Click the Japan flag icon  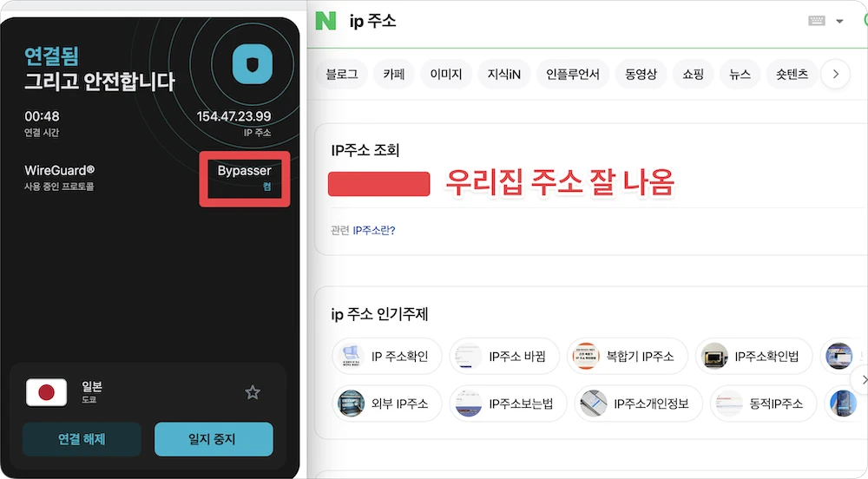coord(47,392)
